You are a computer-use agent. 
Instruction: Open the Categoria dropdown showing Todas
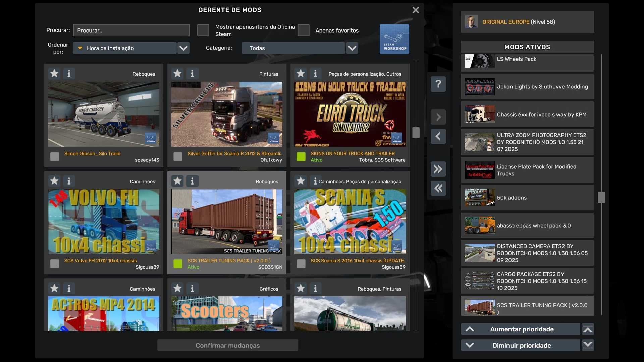click(x=352, y=48)
